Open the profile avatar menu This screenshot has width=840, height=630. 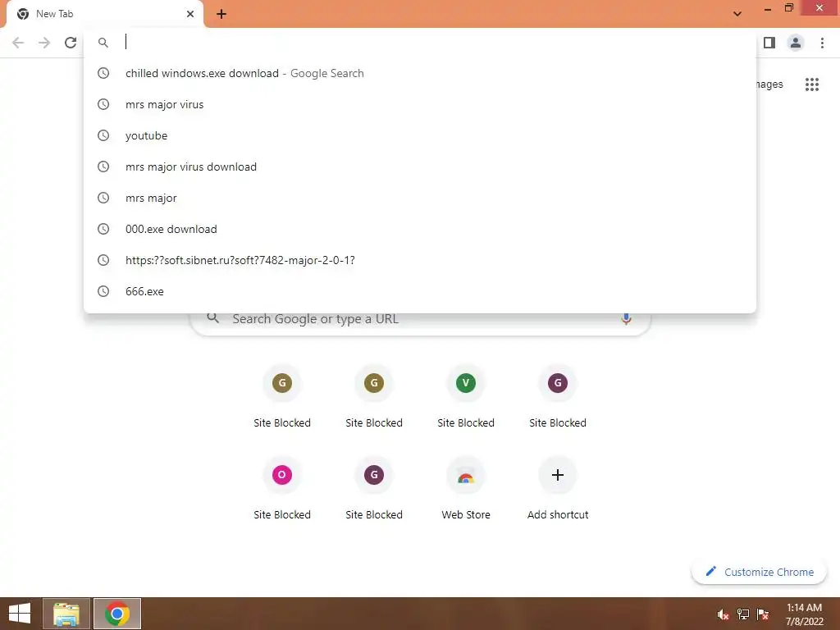pyautogui.click(x=796, y=43)
